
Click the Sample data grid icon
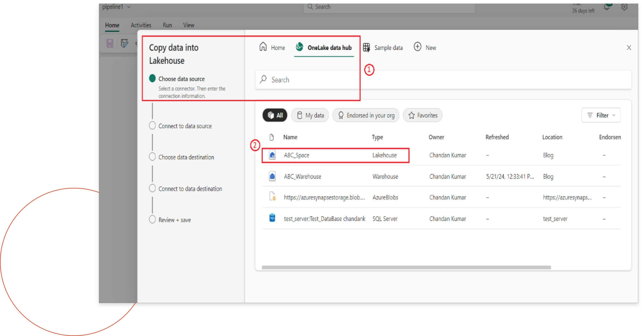pos(366,47)
